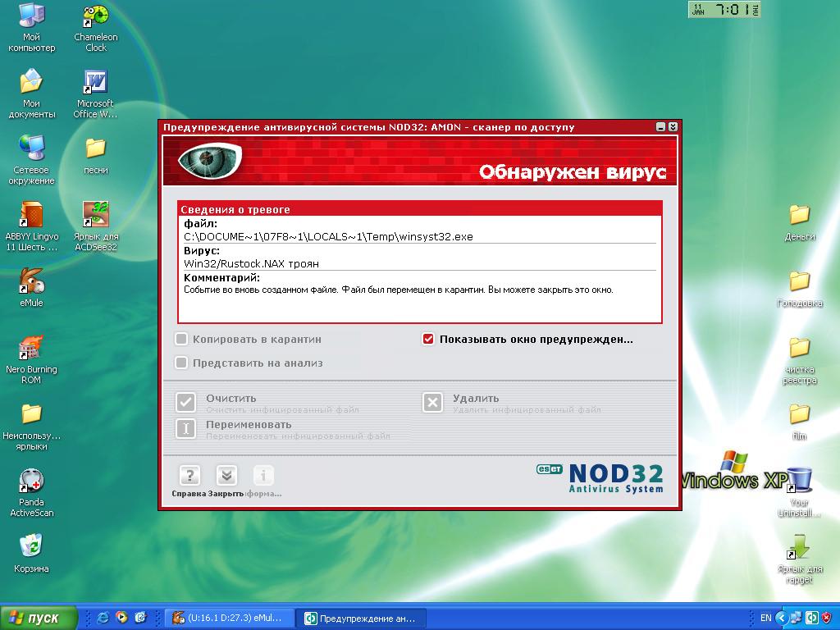Click the Удалить button
840x630 pixels.
[x=432, y=402]
